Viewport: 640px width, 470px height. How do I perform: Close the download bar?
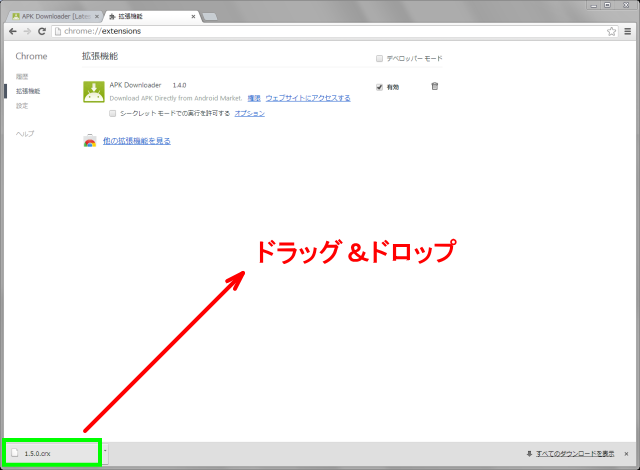click(628, 454)
